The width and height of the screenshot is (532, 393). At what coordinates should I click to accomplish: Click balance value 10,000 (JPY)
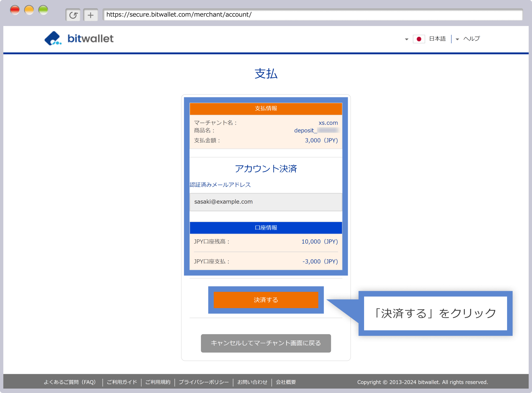click(x=320, y=242)
